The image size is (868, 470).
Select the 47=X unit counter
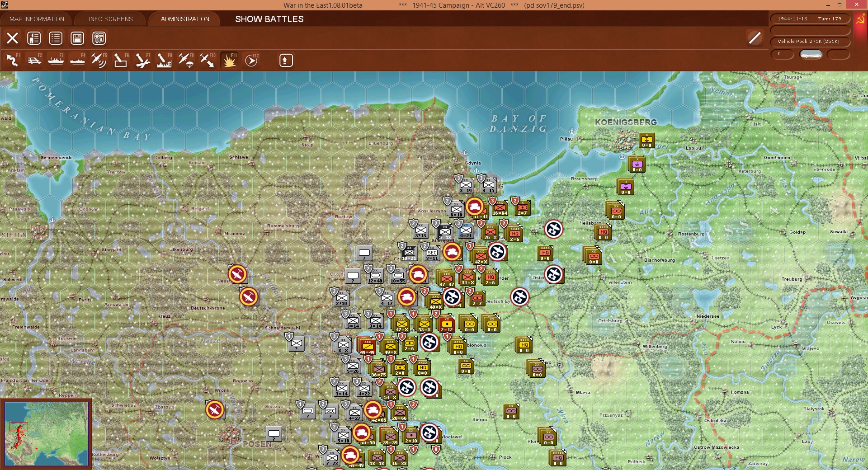pyautogui.click(x=401, y=324)
